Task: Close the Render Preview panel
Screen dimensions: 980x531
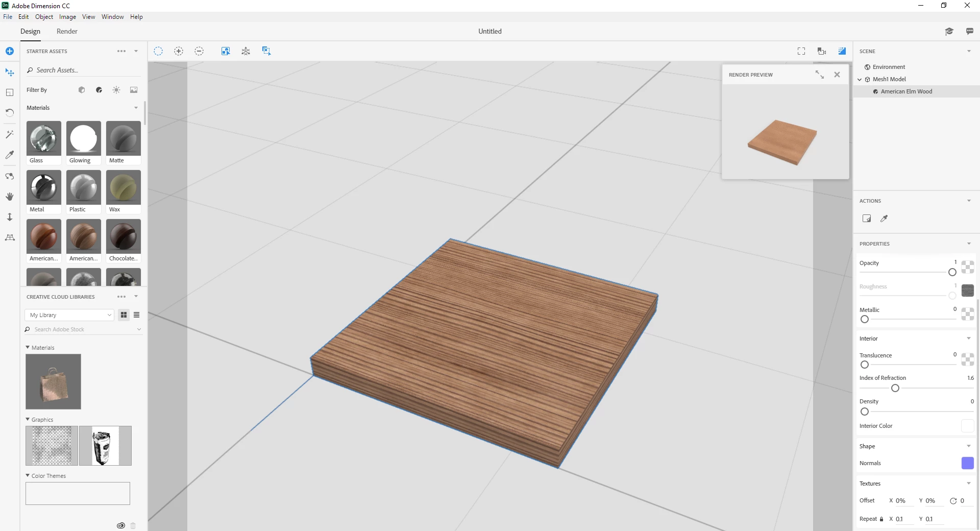Action: click(x=837, y=75)
